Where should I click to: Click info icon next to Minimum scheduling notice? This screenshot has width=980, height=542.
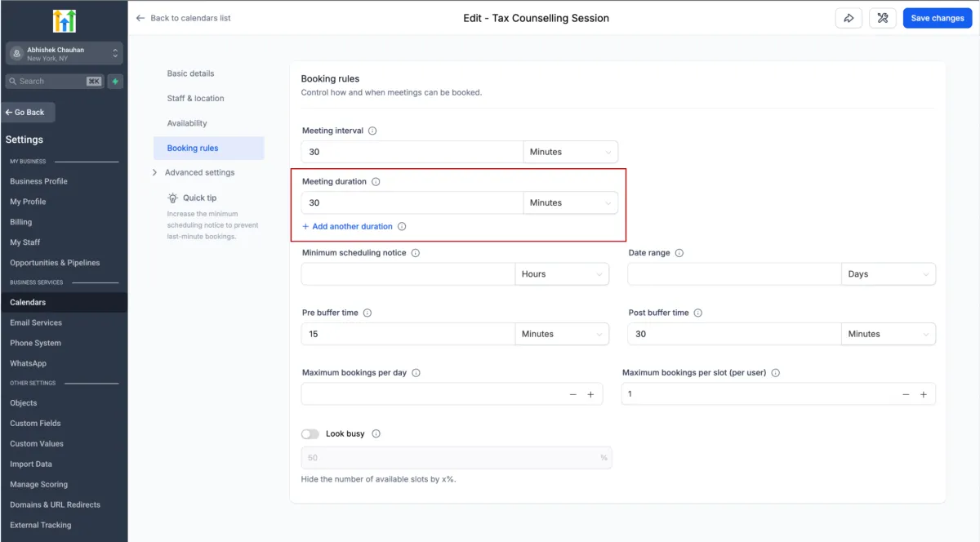point(416,253)
